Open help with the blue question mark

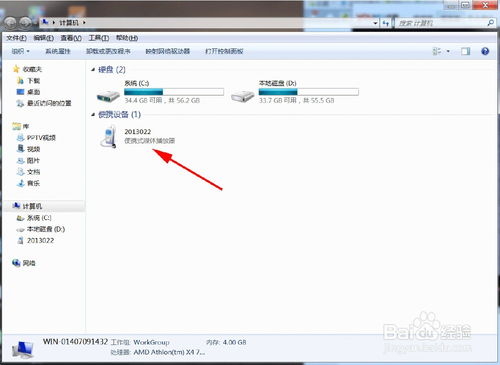(485, 51)
